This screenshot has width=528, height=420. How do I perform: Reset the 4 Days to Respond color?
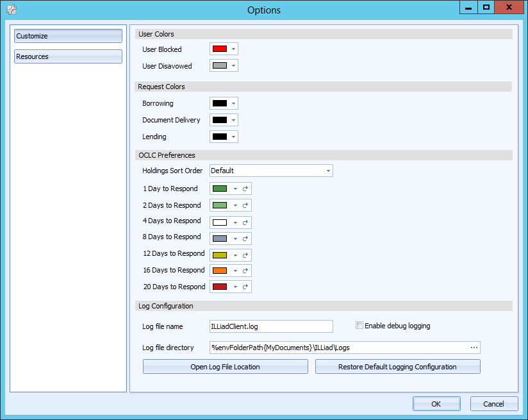tap(246, 221)
